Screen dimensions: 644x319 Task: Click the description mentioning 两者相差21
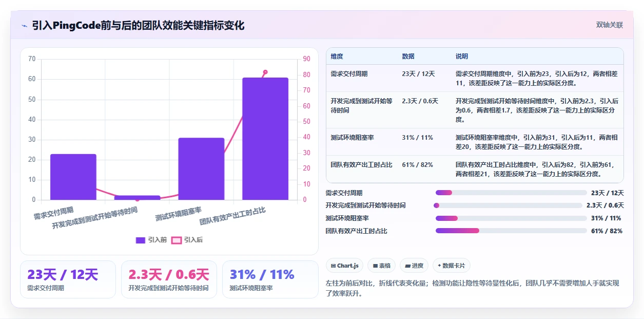point(537,170)
